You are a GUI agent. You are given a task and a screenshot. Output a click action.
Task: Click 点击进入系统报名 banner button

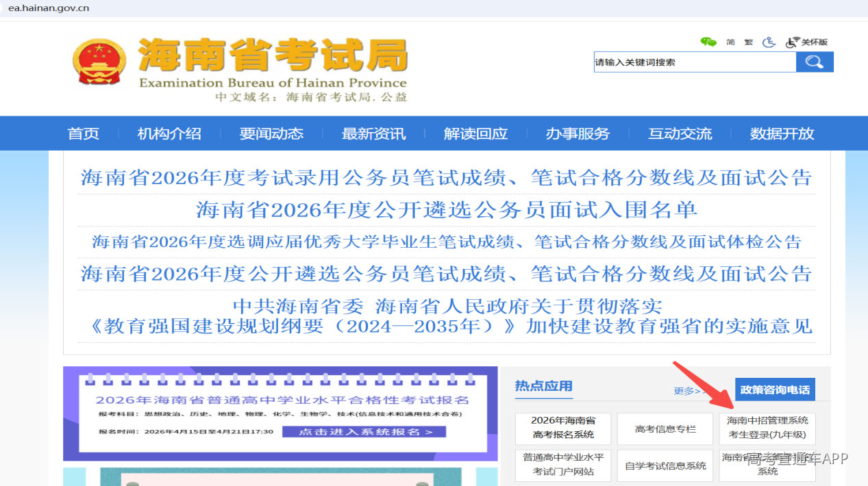tap(364, 432)
